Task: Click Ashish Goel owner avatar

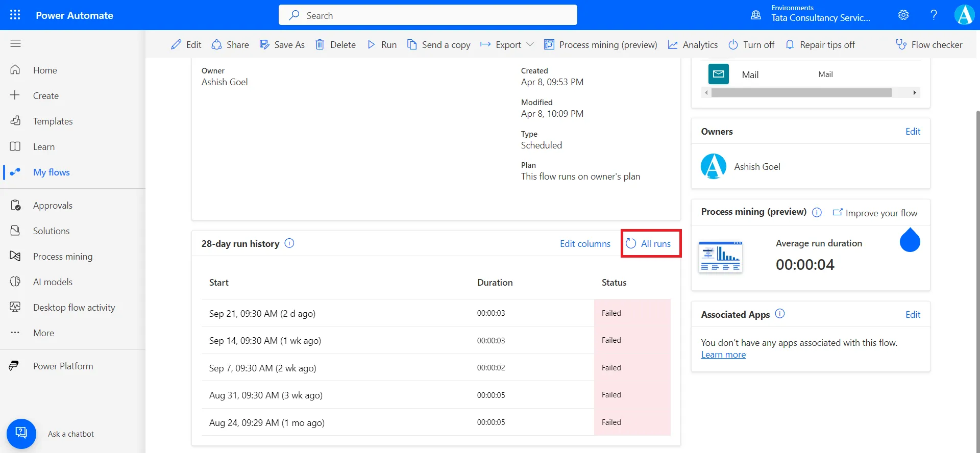Action: (713, 166)
